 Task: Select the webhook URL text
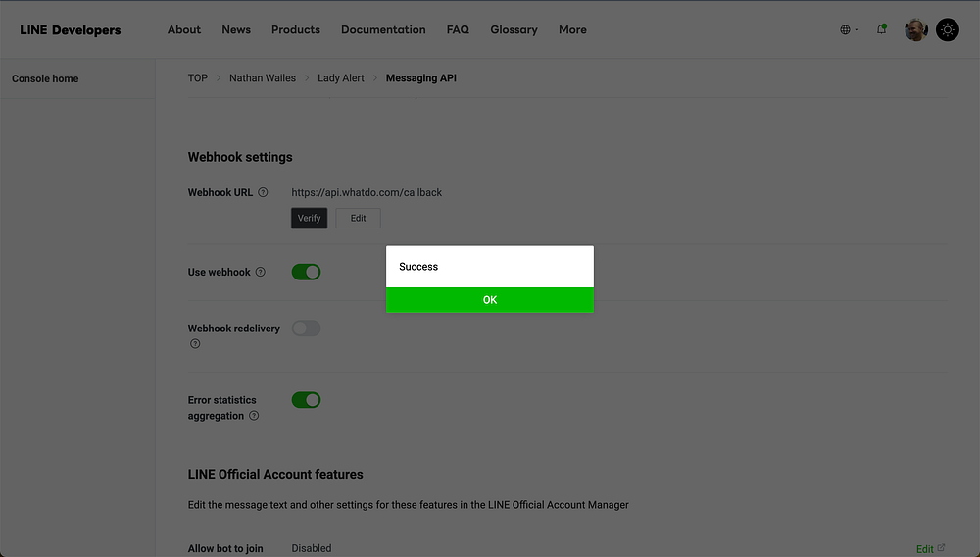coord(367,192)
